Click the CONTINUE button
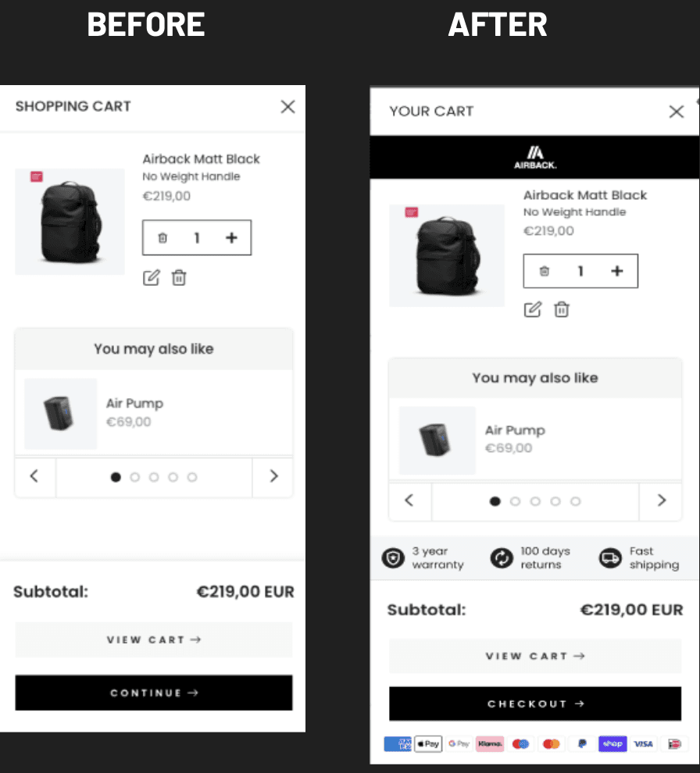 coord(154,693)
